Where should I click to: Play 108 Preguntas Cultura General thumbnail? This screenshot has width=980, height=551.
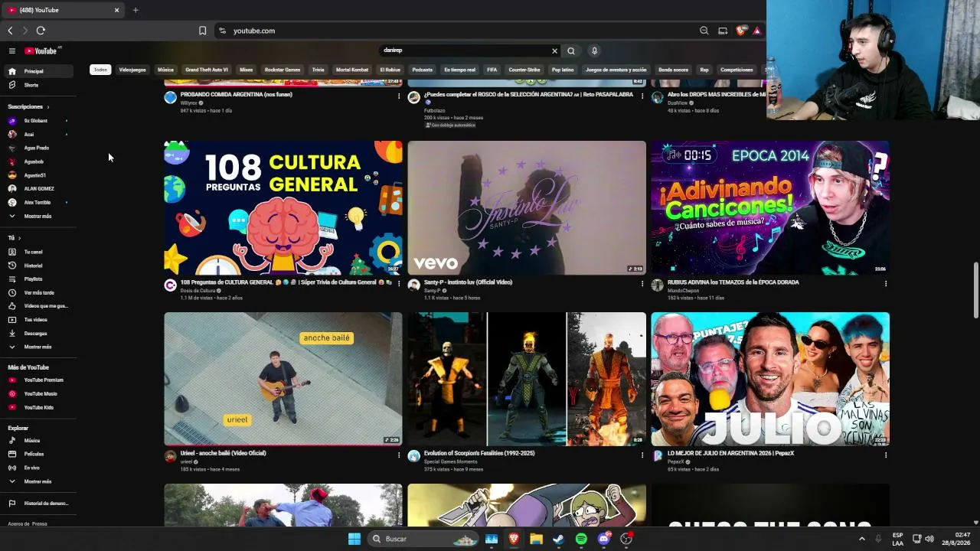[x=283, y=207]
